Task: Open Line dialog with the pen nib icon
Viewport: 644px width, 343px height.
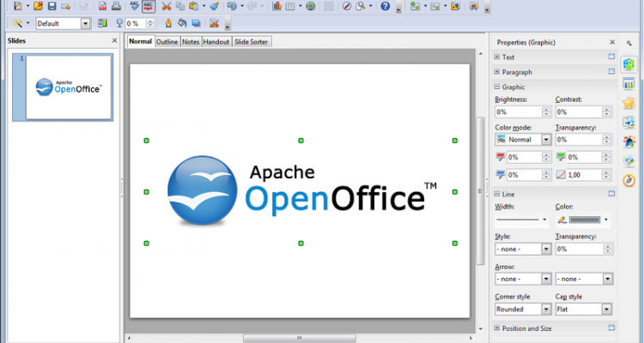Action: coord(168,23)
